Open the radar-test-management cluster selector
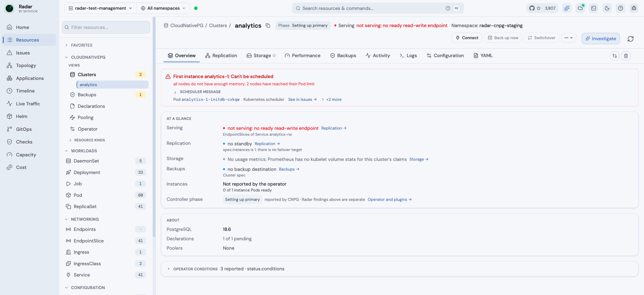This screenshot has width=644, height=295. pyautogui.click(x=100, y=8)
